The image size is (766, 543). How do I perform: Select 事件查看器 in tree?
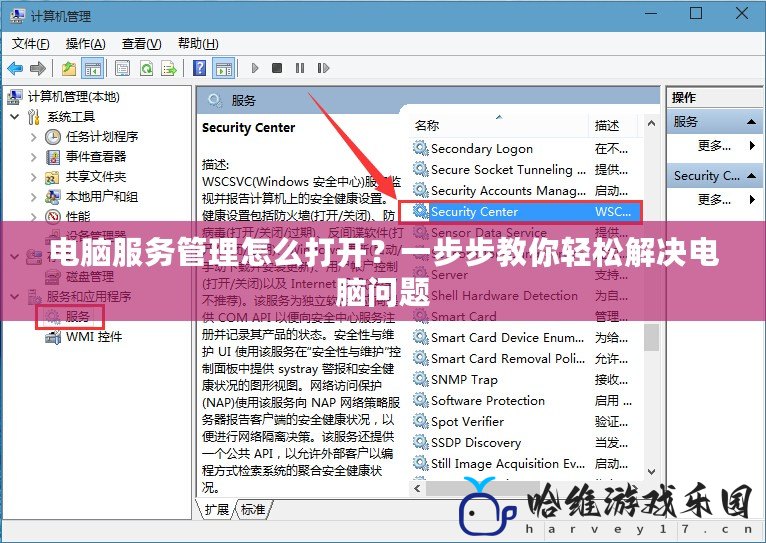click(x=96, y=157)
